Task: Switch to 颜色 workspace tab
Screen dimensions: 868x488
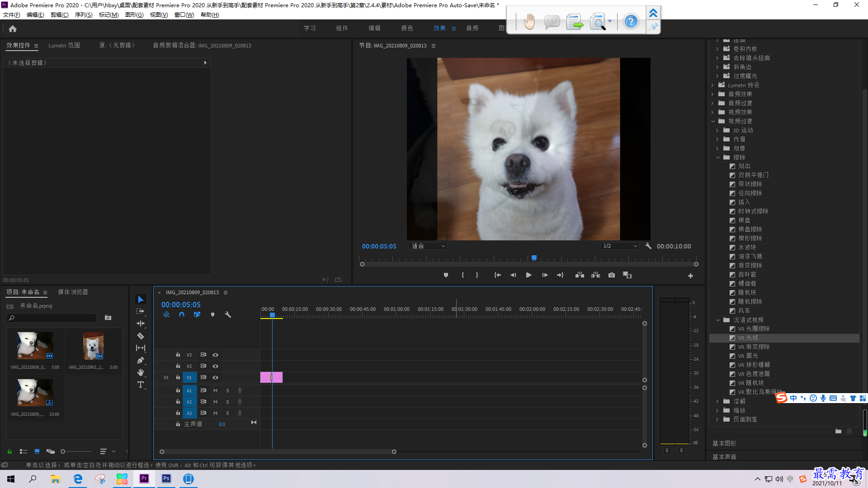Action: coord(407,28)
